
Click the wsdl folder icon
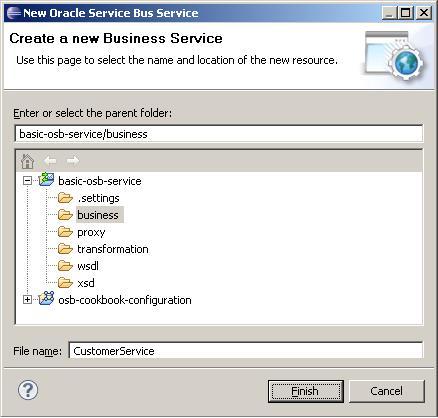coord(65,266)
